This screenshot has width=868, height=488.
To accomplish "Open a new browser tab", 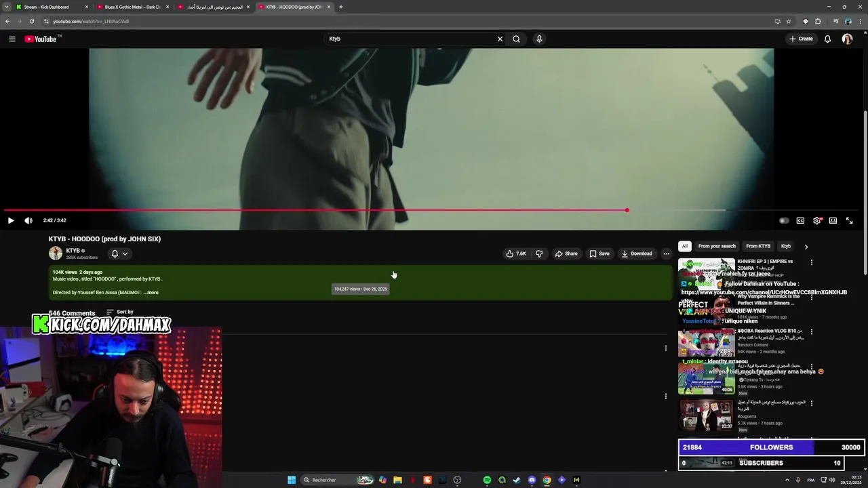I will [340, 7].
